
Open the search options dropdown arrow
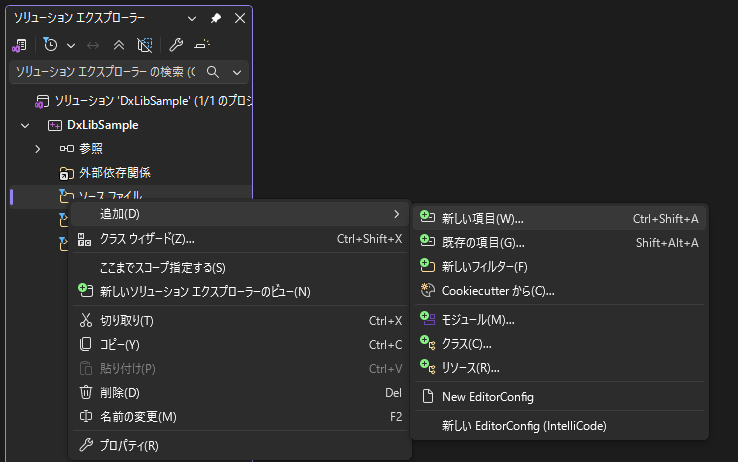pos(237,72)
